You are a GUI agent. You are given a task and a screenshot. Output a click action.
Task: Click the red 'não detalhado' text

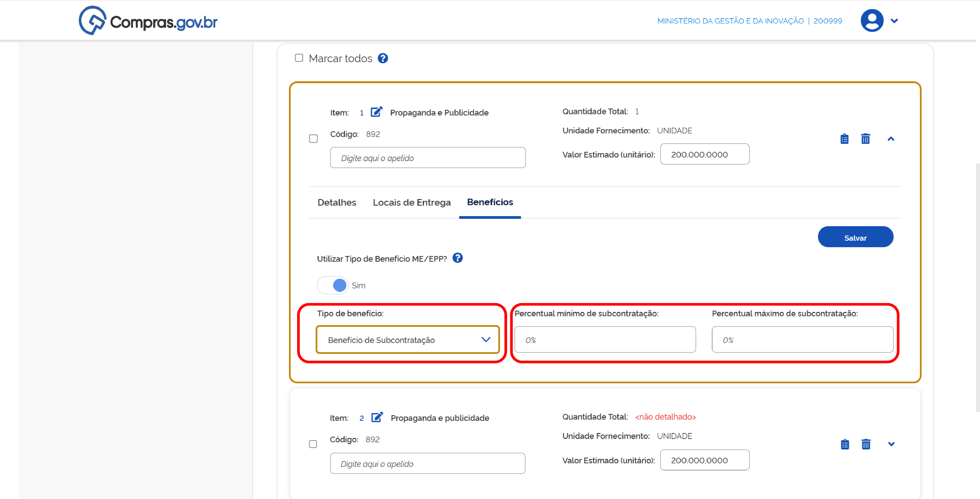665,417
